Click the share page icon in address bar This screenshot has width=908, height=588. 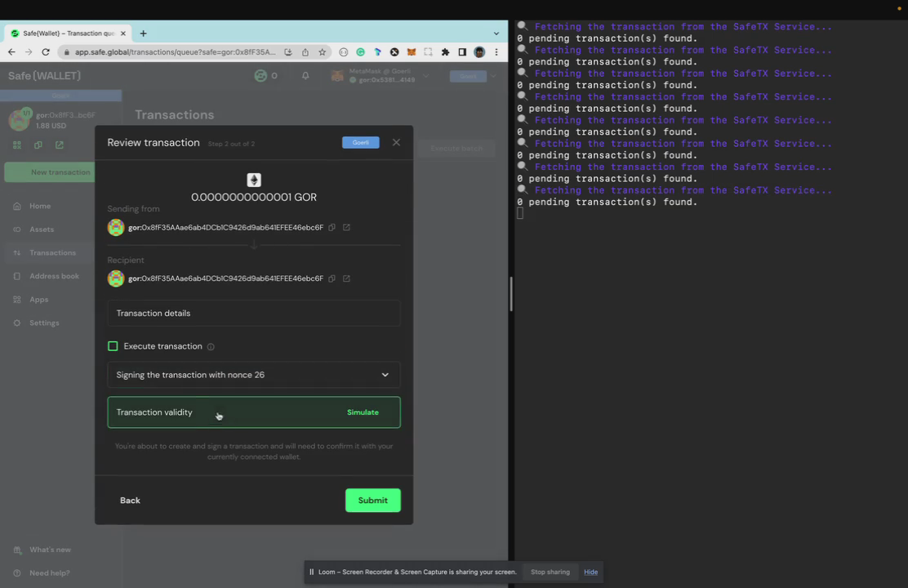point(305,52)
